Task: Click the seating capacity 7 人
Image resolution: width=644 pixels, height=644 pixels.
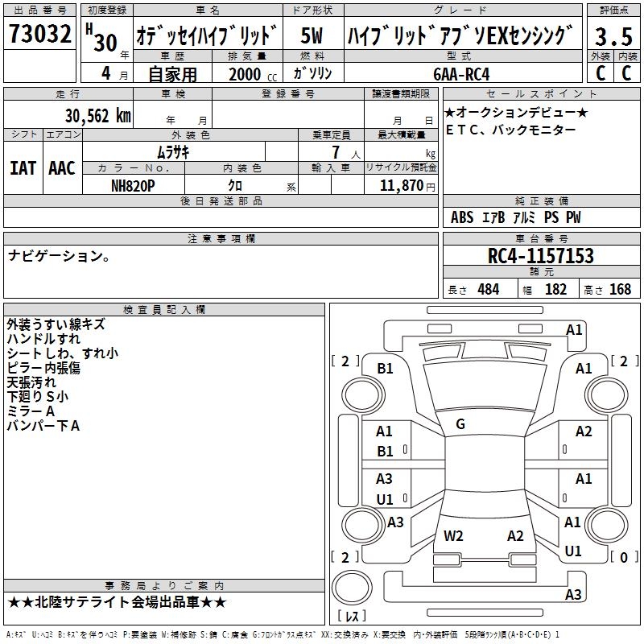Action: pos(346,152)
